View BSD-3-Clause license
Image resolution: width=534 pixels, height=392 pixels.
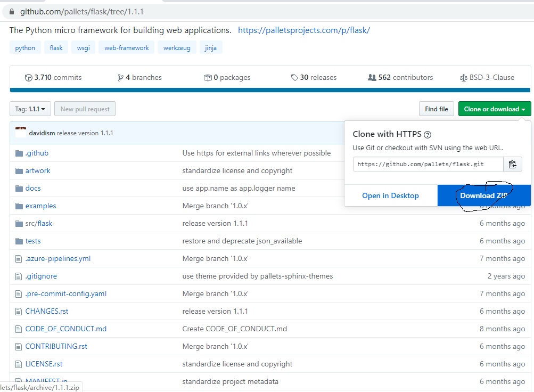click(487, 78)
